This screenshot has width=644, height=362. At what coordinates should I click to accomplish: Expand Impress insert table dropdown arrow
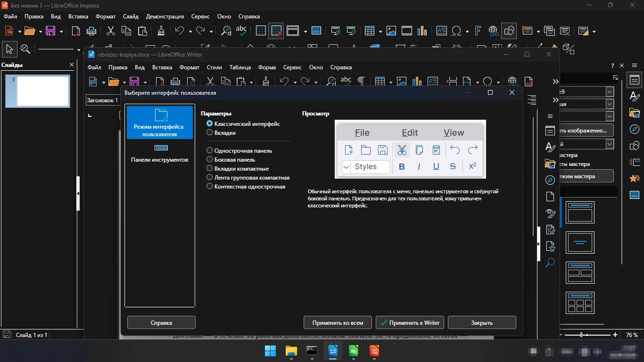(x=380, y=32)
